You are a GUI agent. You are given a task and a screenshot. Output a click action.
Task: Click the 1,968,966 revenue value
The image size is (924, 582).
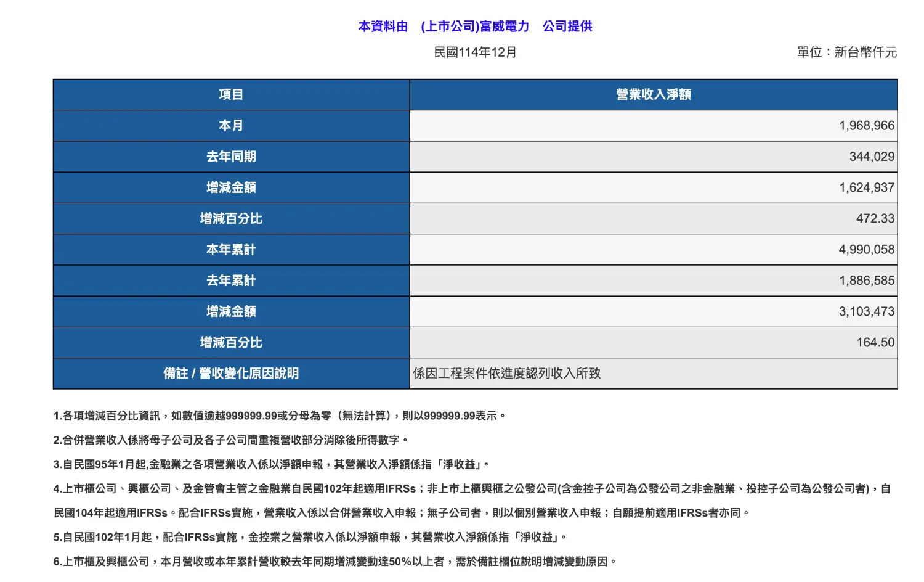point(866,126)
